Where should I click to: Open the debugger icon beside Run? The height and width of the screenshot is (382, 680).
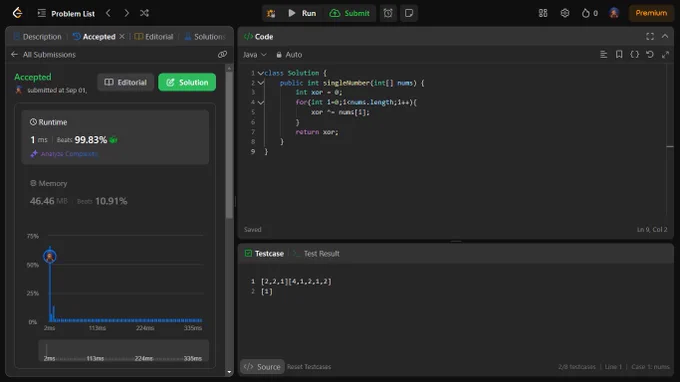pos(271,13)
